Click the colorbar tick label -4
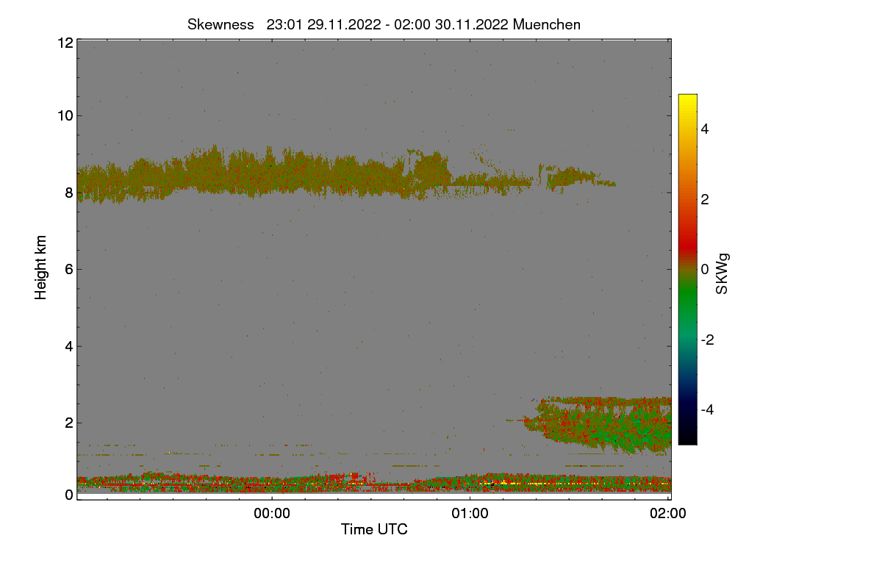Image resolution: width=882 pixels, height=588 pixels. coord(706,409)
